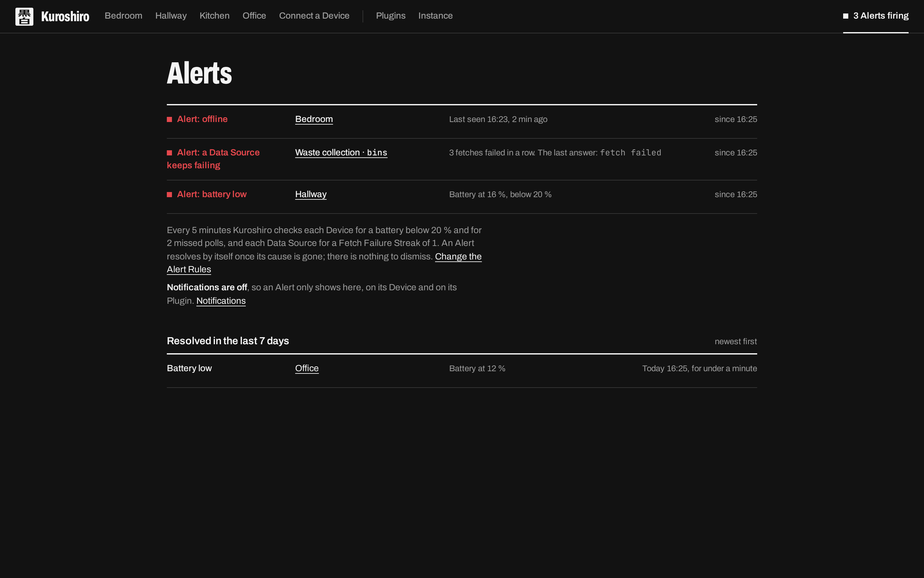Go to Kitchen in the top navigation

(215, 16)
